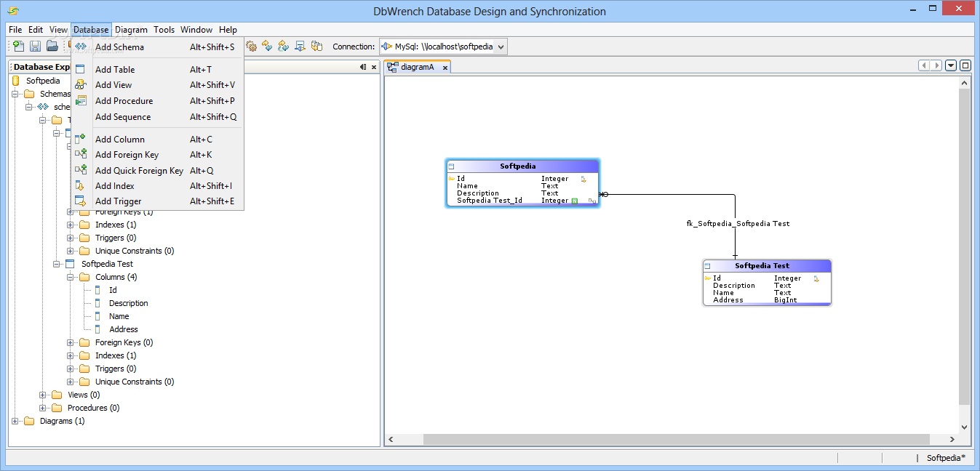Image resolution: width=980 pixels, height=471 pixels.
Task: Select Unique Constraints (0) under Softpedia Test
Action: (135, 382)
